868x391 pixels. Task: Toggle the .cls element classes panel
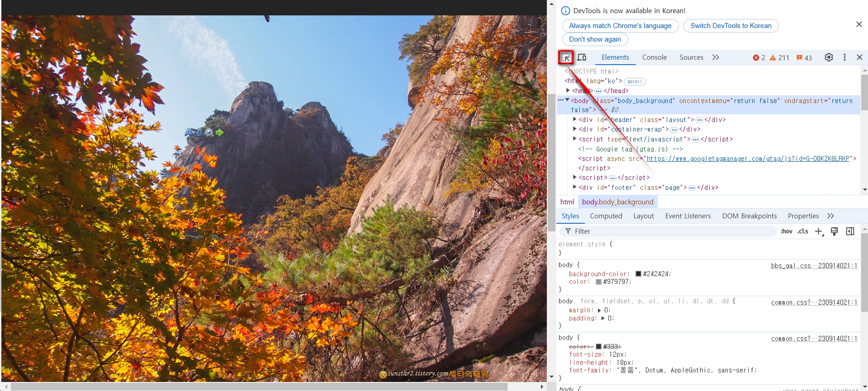pyautogui.click(x=803, y=231)
